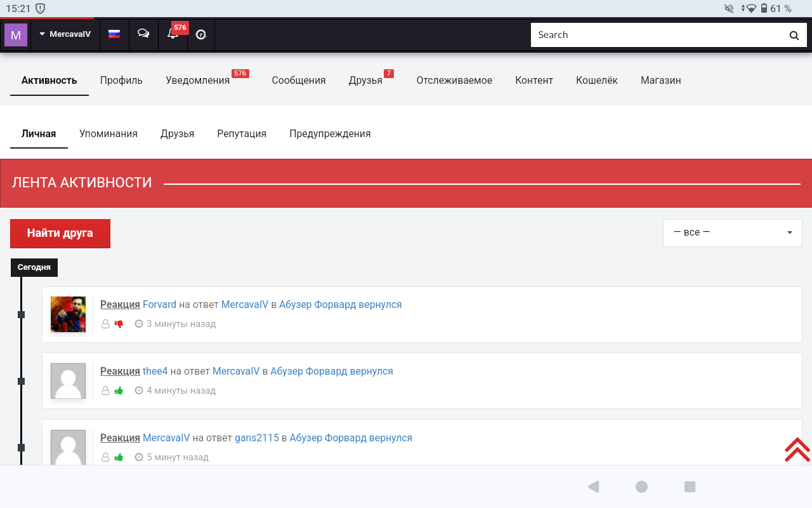Click the red scroll-to-top double chevron
Screen dimensions: 812x508
coord(797,450)
